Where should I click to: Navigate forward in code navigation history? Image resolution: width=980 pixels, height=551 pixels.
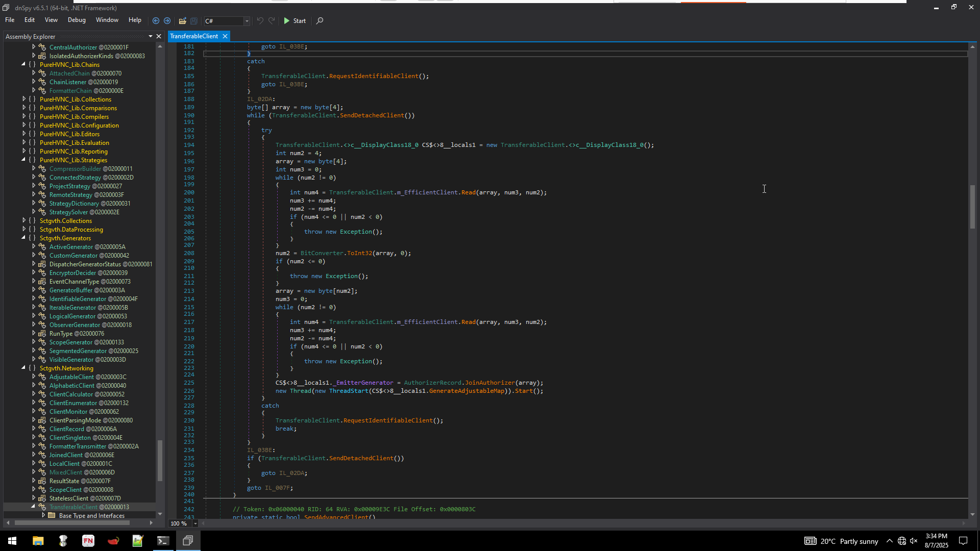tap(167, 21)
